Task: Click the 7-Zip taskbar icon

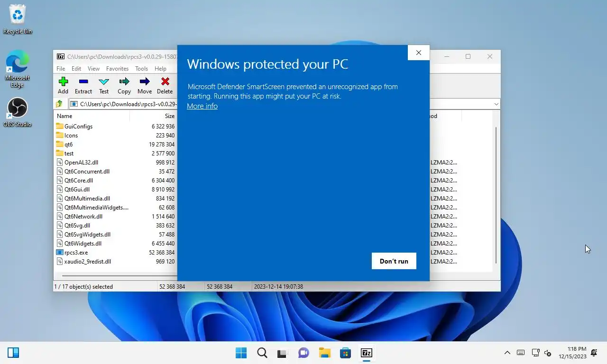Action: [x=366, y=353]
